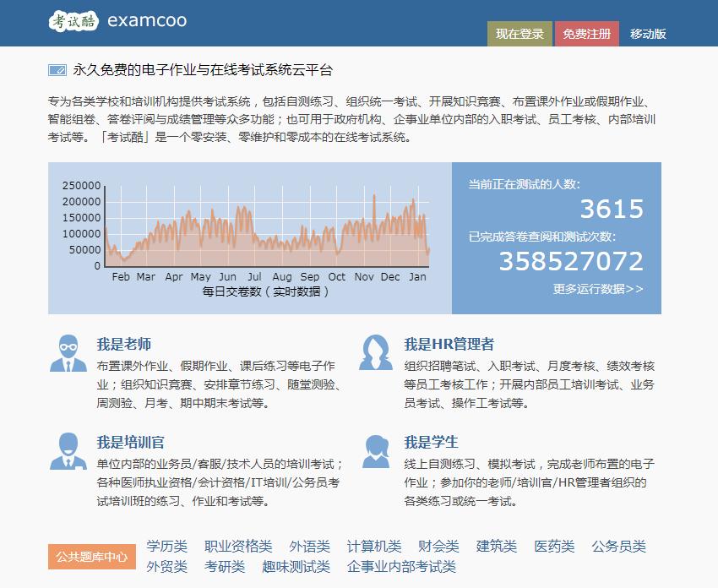Viewport: 718px width, 588px height.
Task: Click the 我是学生 heading
Action: [x=431, y=442]
